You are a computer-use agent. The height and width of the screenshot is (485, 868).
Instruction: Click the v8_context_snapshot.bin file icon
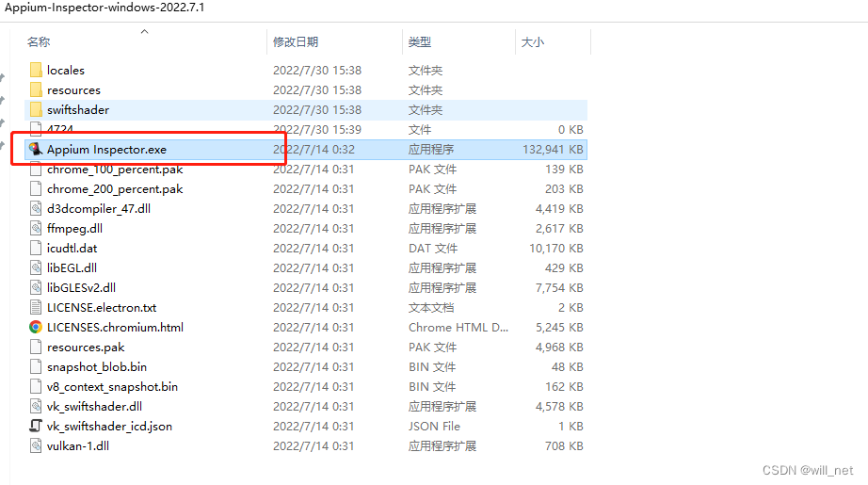pos(36,386)
